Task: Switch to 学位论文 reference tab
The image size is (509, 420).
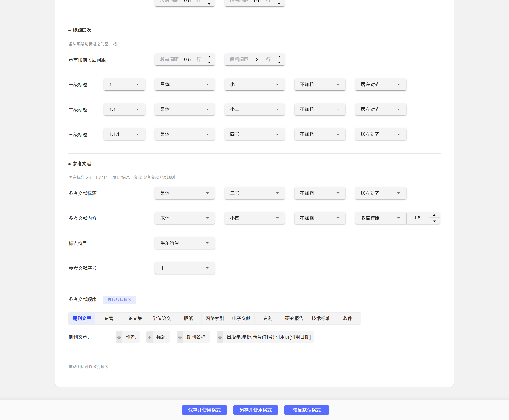Action: pos(162,318)
